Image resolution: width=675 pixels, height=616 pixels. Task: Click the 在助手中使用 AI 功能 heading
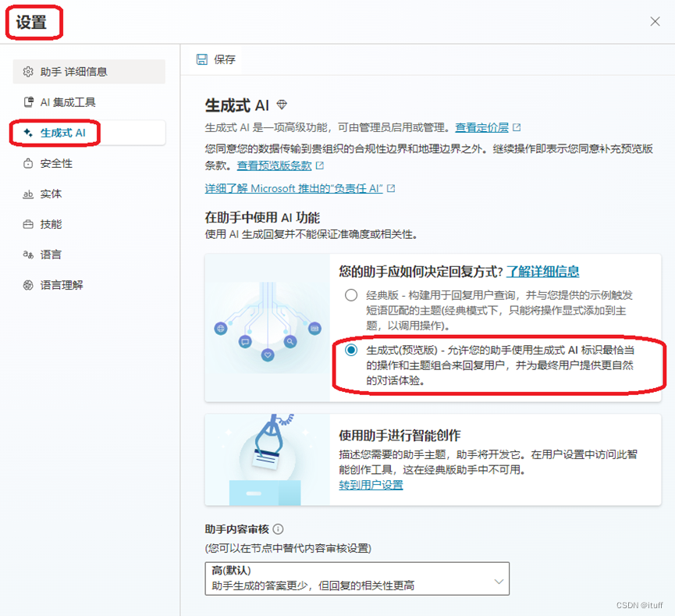[262, 218]
